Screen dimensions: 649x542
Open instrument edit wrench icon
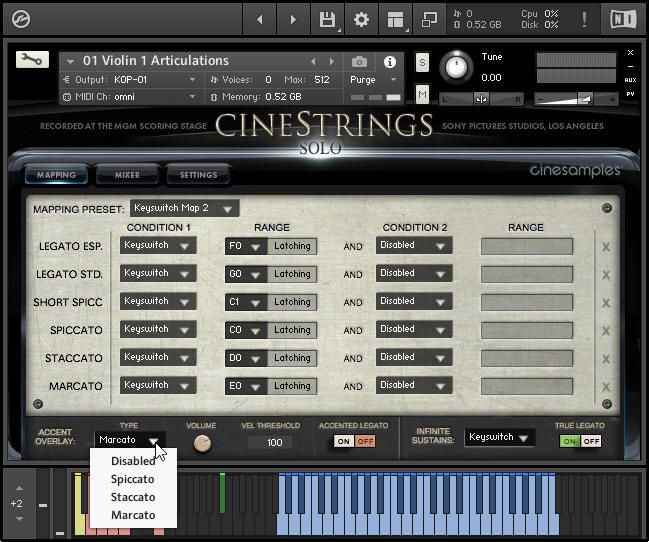[x=32, y=60]
